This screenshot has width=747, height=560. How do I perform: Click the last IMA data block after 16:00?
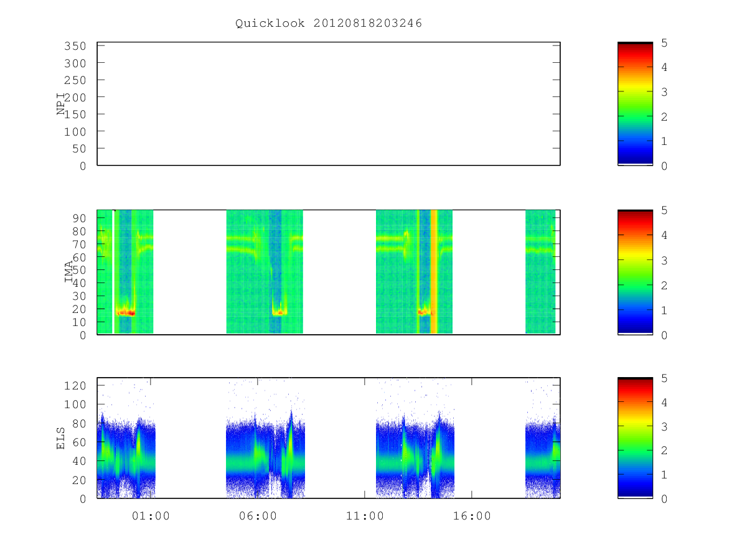pos(540,272)
